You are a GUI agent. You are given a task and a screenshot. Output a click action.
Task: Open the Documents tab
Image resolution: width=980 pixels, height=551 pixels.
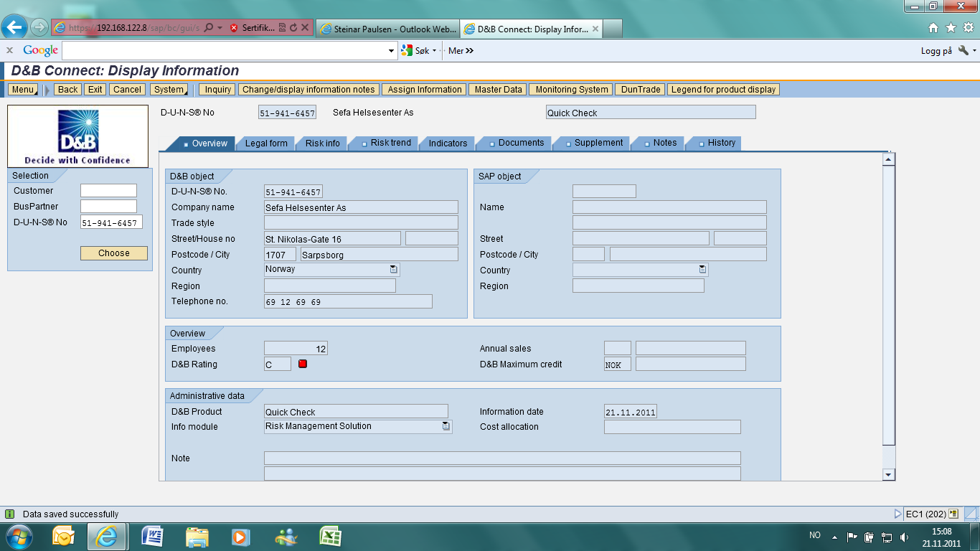pos(517,143)
